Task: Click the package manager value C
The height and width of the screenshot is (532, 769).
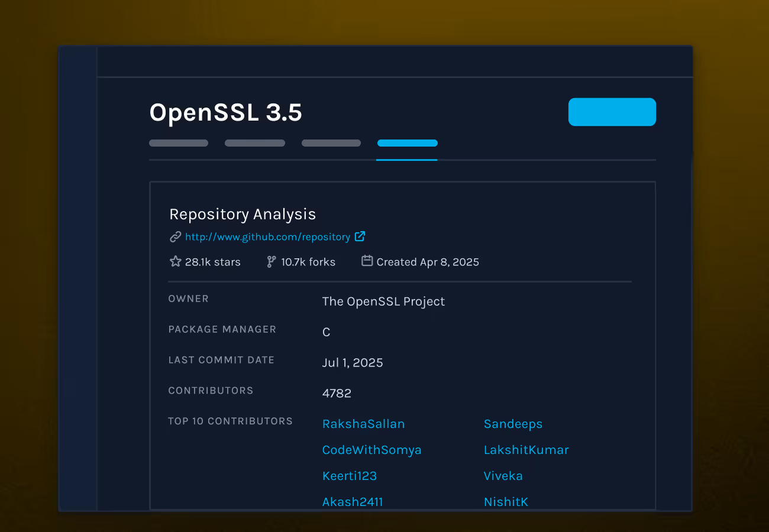Action: (x=326, y=332)
